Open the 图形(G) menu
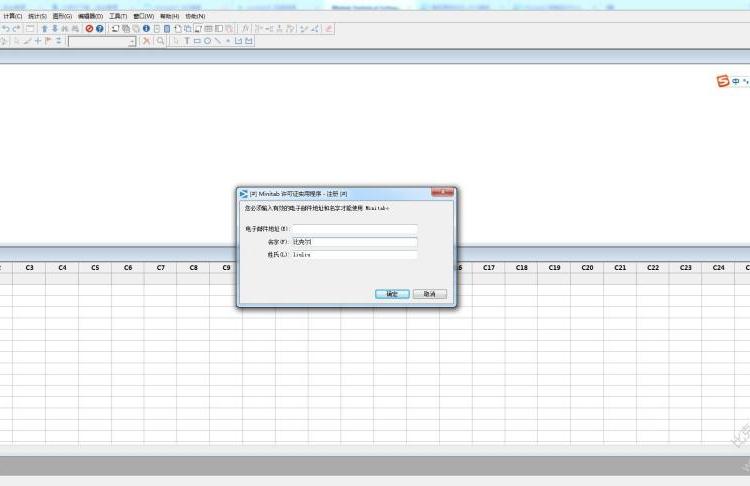The height and width of the screenshot is (486, 750). [62, 16]
